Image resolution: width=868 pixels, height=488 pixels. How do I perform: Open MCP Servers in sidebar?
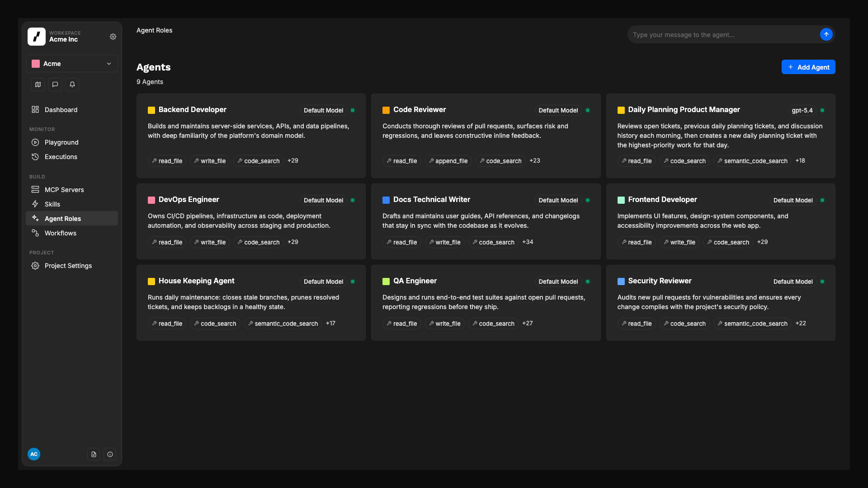72,190
